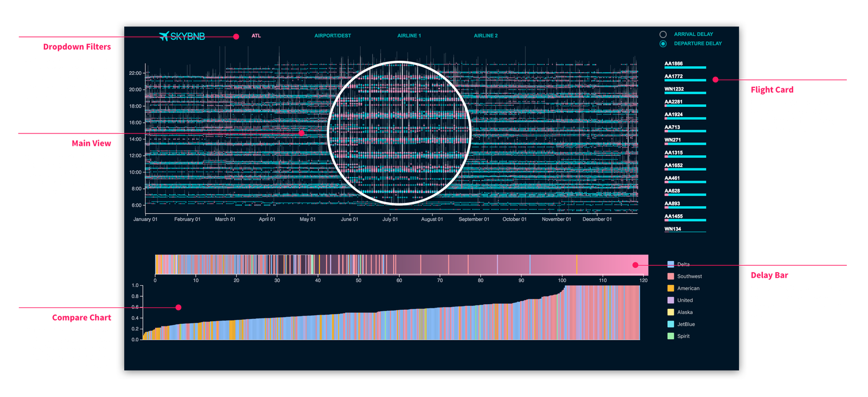Click the AA1455 flight card
Screen dimensions: 868x397
(x=674, y=216)
